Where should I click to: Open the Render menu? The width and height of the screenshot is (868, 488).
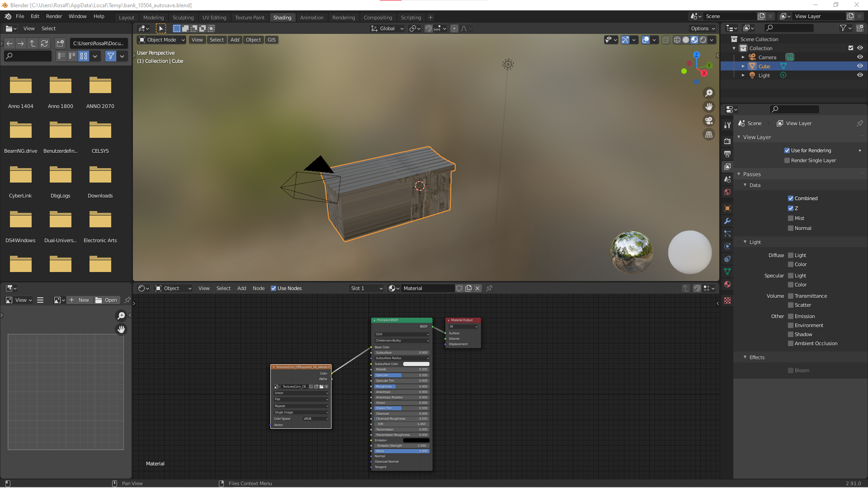(x=54, y=16)
